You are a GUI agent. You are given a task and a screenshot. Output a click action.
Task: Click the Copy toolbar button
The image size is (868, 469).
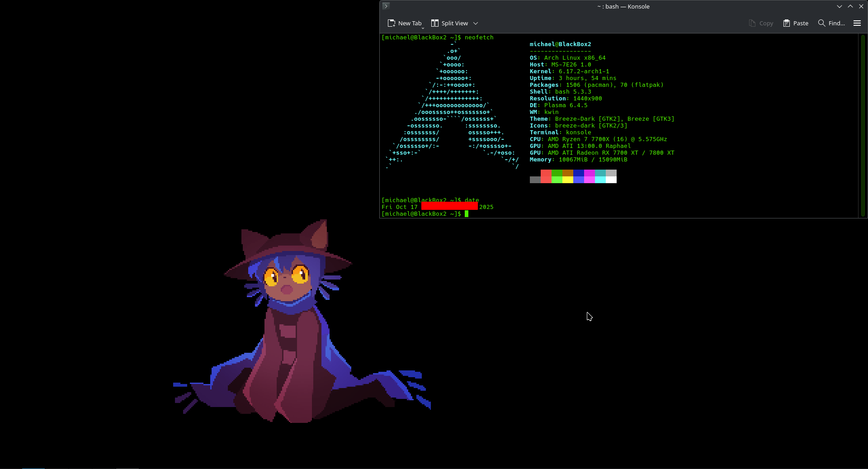click(x=761, y=23)
